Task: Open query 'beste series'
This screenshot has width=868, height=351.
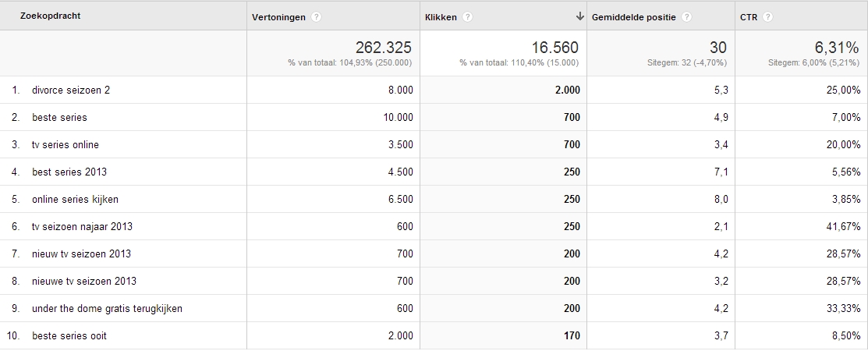Action: pyautogui.click(x=59, y=117)
